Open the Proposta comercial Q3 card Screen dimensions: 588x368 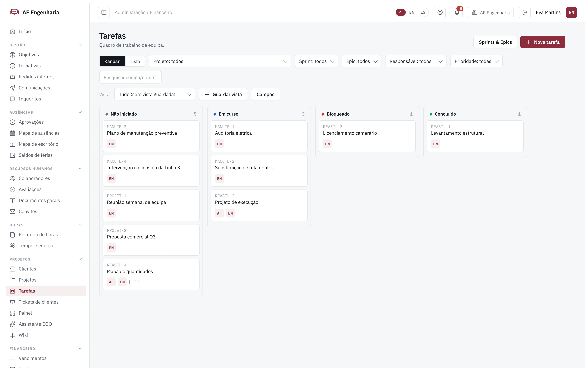(x=151, y=240)
